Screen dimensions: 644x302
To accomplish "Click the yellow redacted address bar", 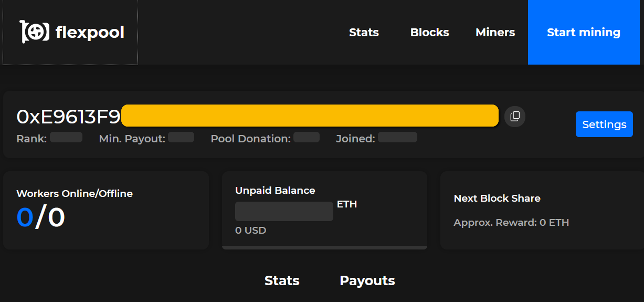I will 310,116.
